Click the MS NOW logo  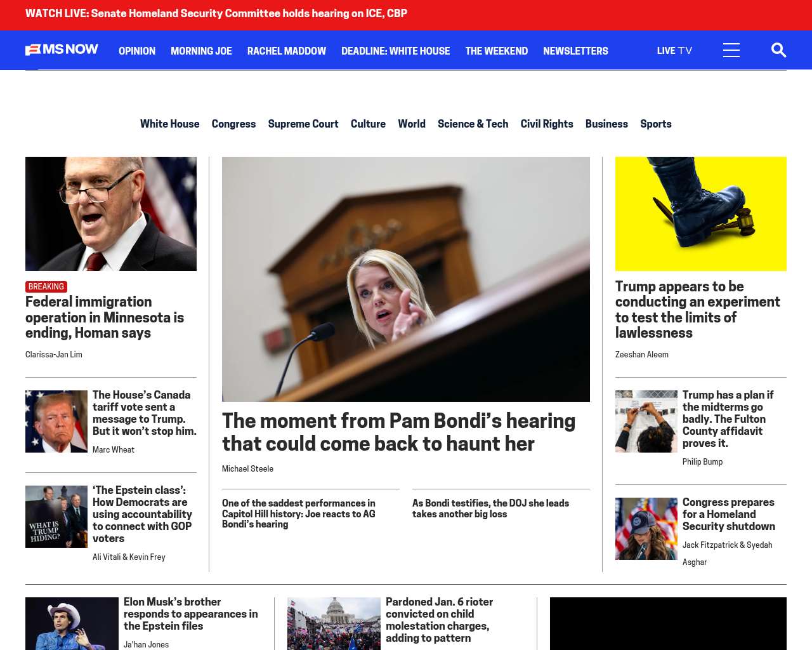click(62, 50)
